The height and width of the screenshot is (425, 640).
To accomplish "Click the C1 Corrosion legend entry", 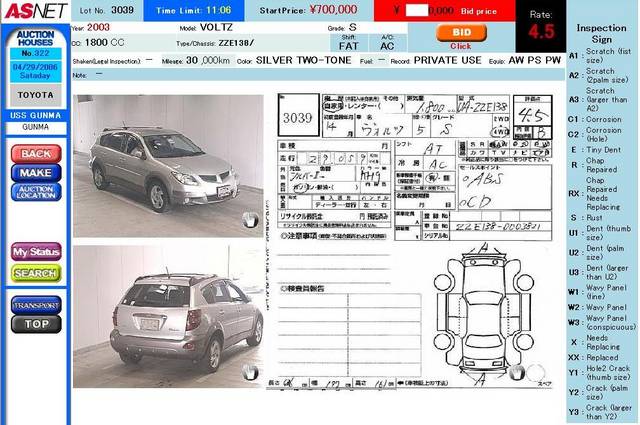I will click(x=596, y=120).
